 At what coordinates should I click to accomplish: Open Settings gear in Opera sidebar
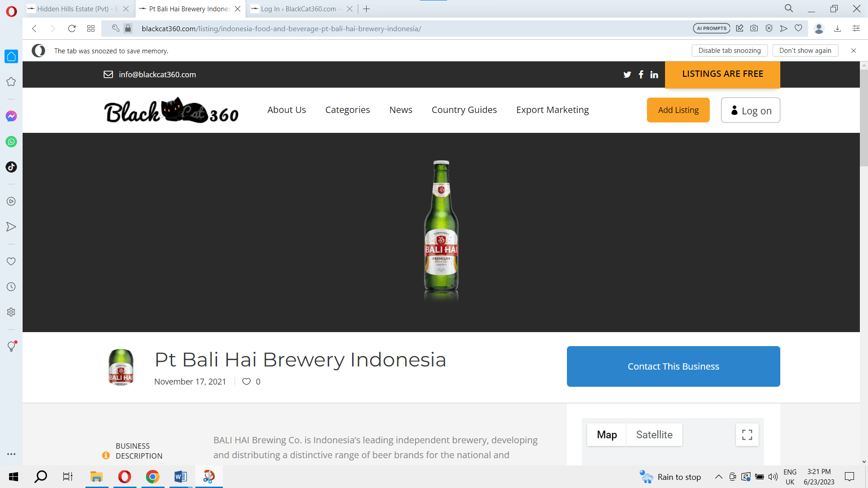tap(11, 312)
